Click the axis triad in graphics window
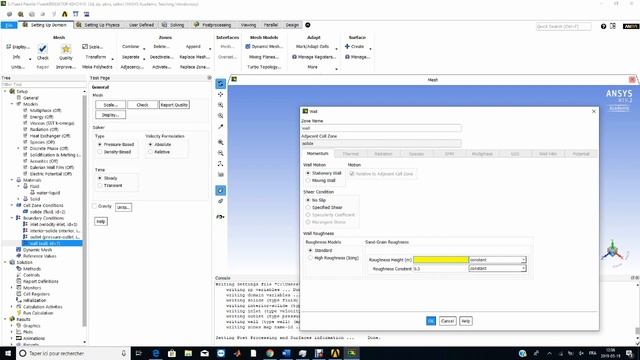 click(x=612, y=250)
